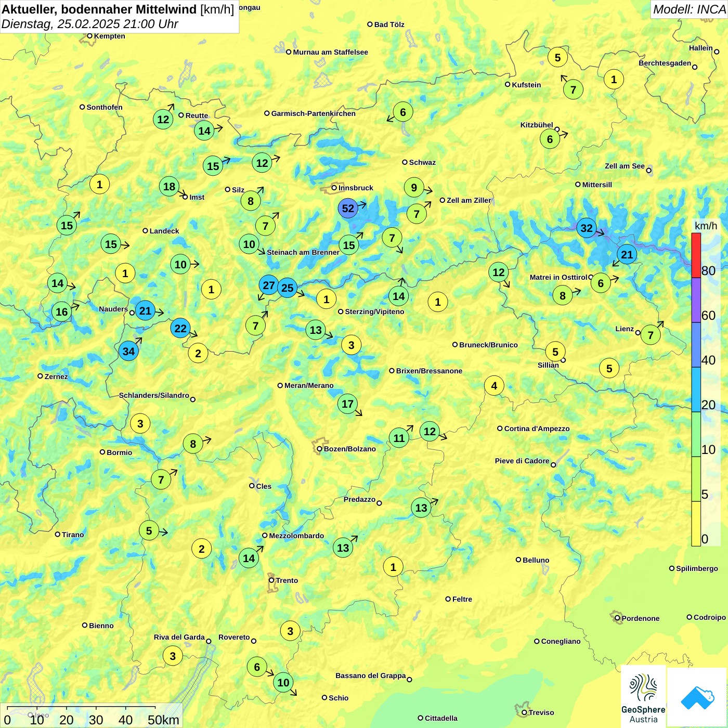Click the 4 km/h wind station marker
The height and width of the screenshot is (728, 728).
point(494,385)
